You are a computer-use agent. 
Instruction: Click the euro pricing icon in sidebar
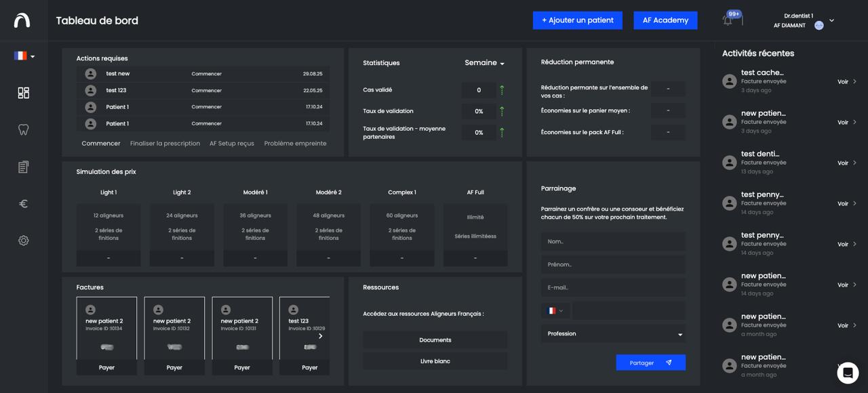(x=23, y=203)
